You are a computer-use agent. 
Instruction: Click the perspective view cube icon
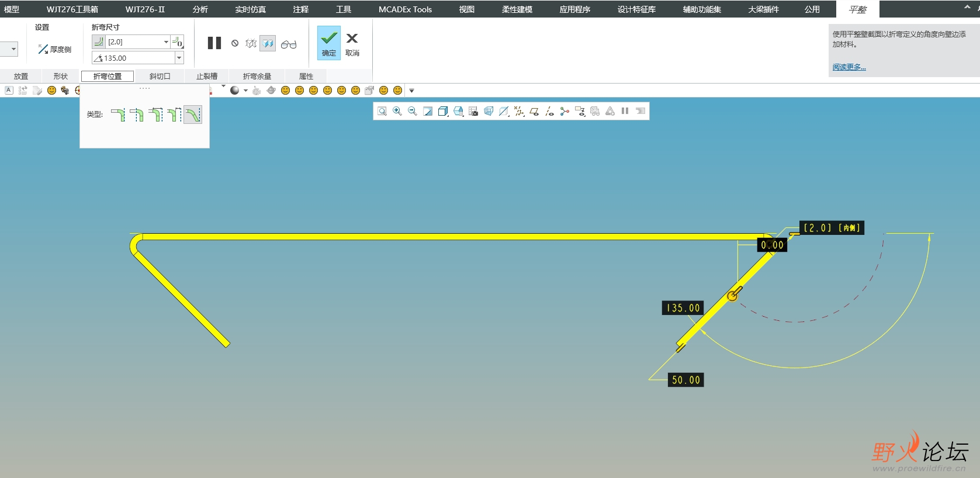tap(489, 111)
